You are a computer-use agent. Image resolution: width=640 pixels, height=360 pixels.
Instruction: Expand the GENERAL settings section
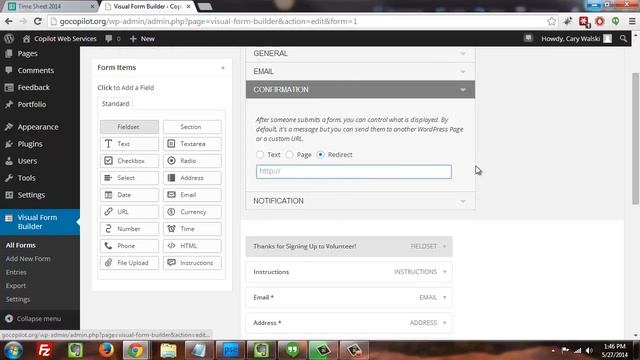pos(360,53)
